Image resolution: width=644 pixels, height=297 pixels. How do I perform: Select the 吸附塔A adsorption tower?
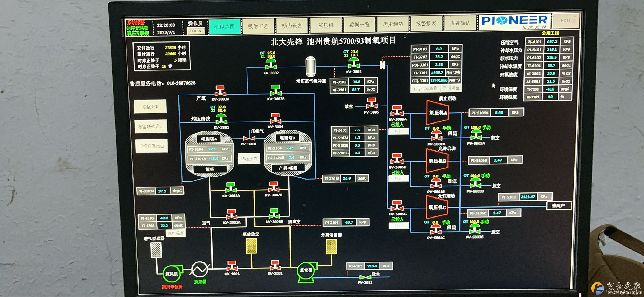209,154
